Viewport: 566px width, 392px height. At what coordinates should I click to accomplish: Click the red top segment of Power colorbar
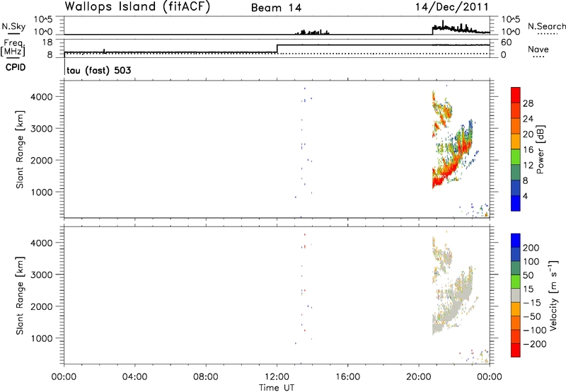[x=516, y=95]
